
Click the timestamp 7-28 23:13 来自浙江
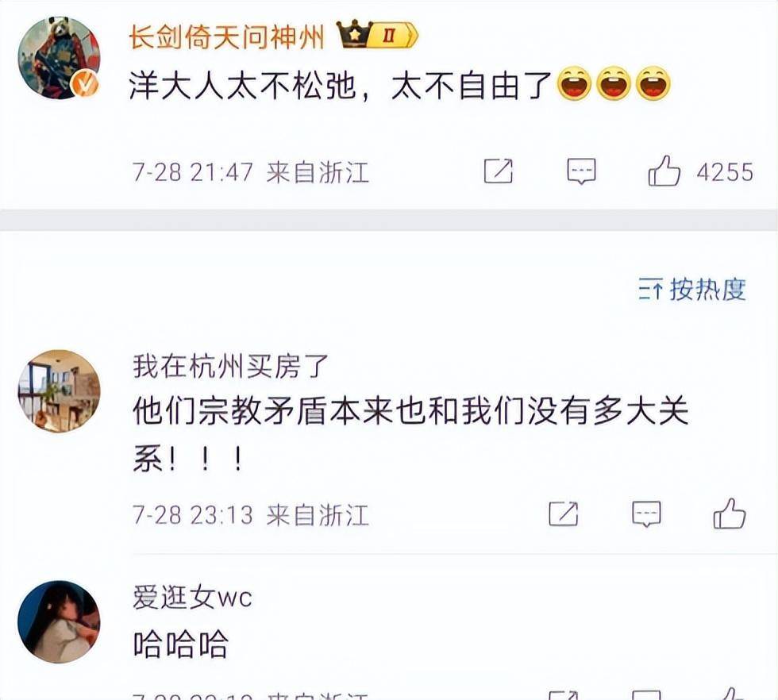[x=251, y=515]
